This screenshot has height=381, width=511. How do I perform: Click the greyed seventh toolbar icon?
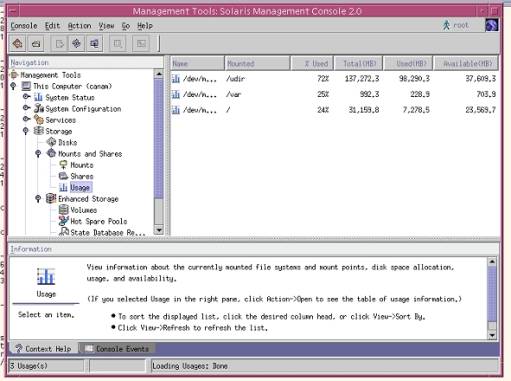(141, 43)
